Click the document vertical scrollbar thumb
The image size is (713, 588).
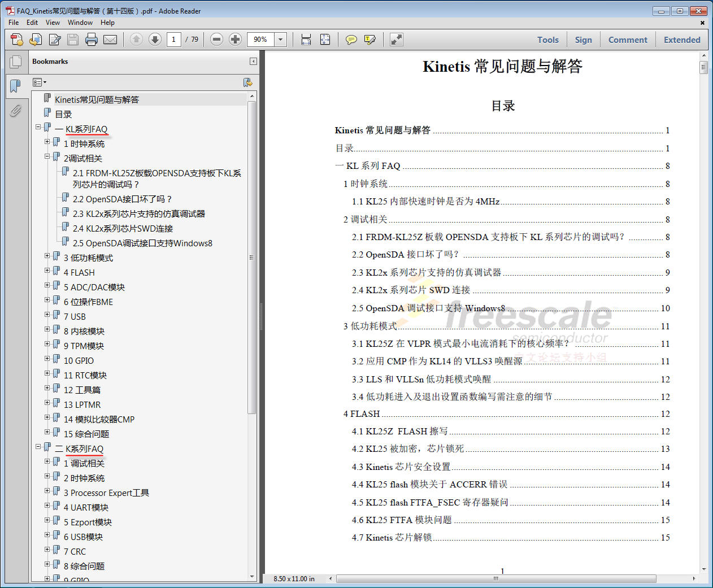click(x=703, y=68)
